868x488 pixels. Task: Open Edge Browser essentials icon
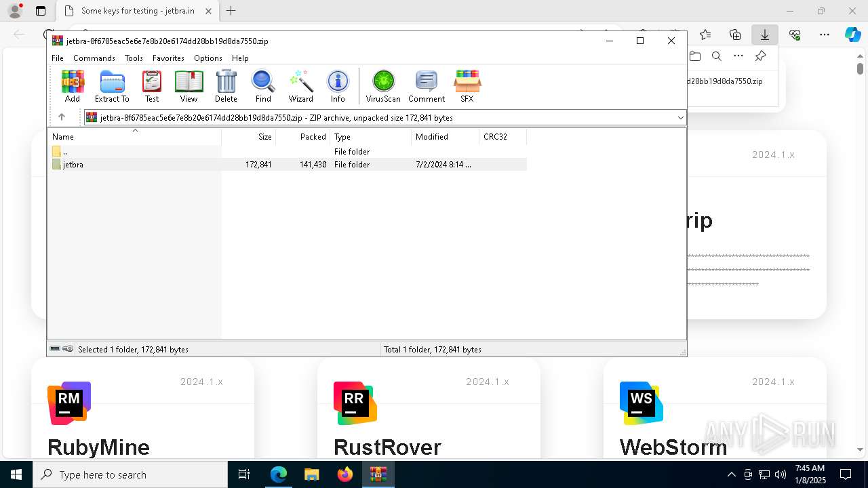tap(795, 35)
